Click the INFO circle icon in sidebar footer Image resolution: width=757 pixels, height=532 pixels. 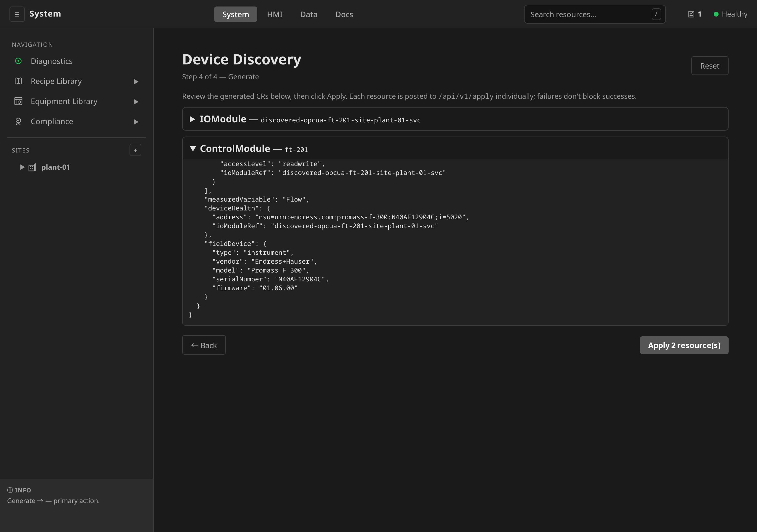10,490
